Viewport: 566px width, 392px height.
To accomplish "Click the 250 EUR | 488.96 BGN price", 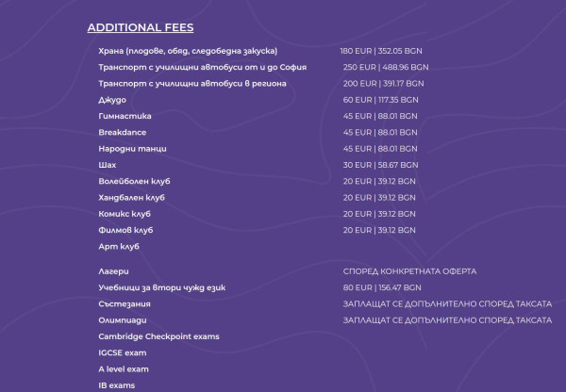I will 385,67.
